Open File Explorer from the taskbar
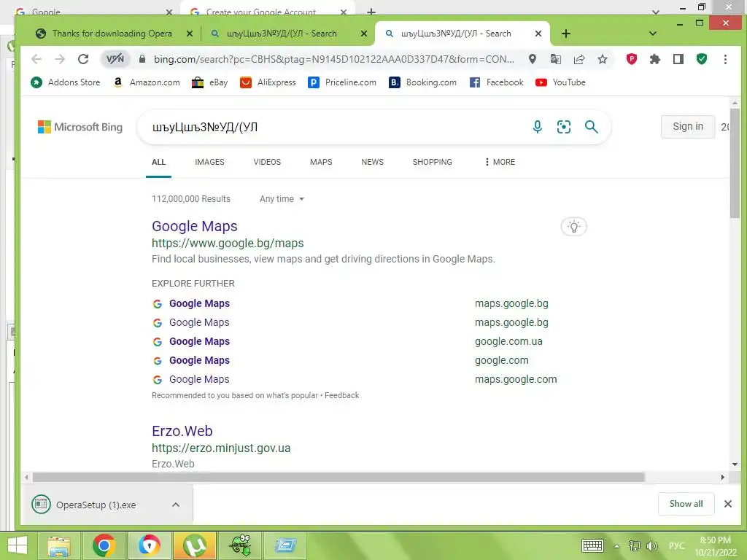The height and width of the screenshot is (560, 747). [59, 545]
